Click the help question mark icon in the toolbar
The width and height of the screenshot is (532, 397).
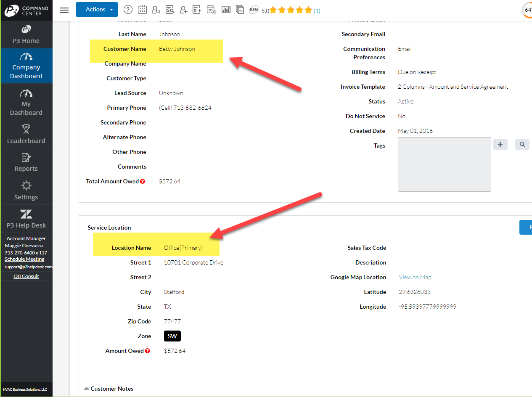point(128,10)
